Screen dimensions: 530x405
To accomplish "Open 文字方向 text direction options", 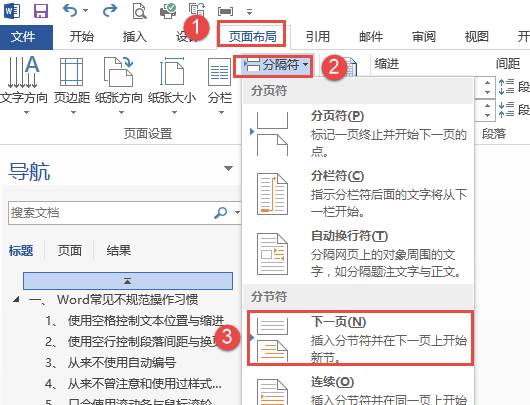I will 24,85.
